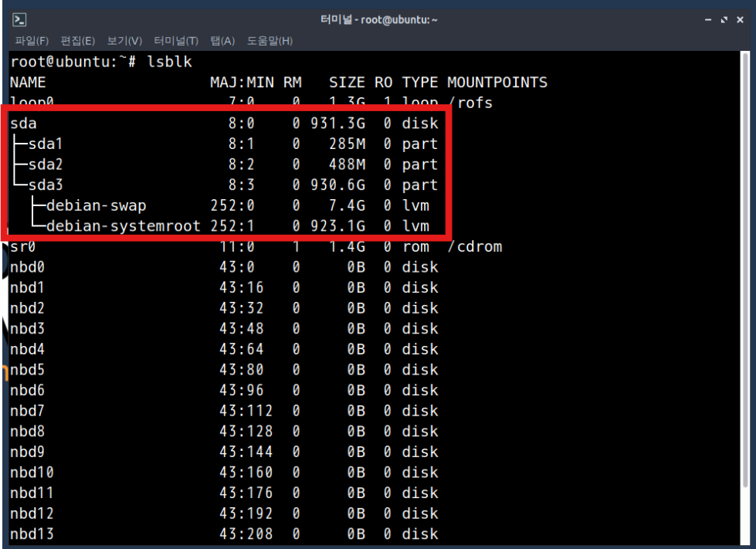Viewport: 756px width, 549px height.
Task: Open the 보기(V) menu
Action: click(124, 41)
